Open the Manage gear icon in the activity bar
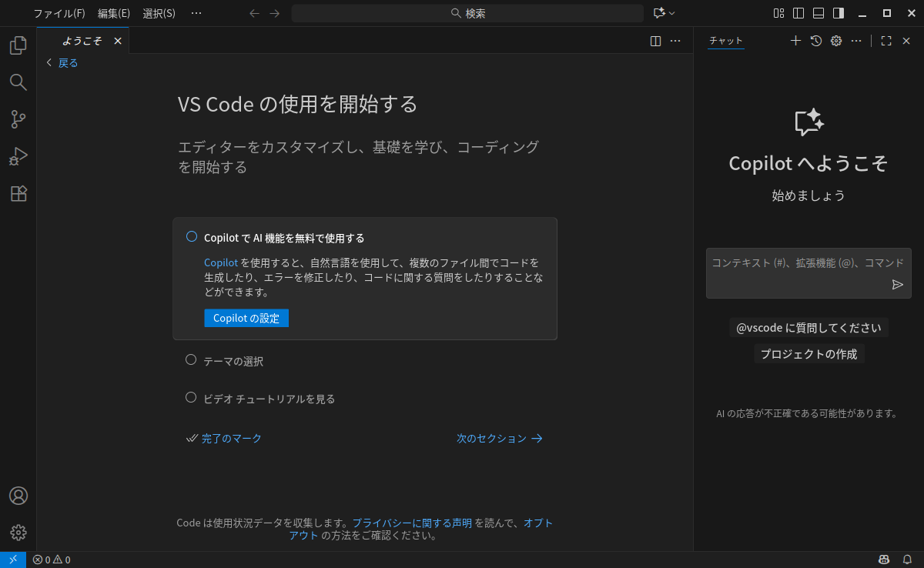The width and height of the screenshot is (924, 568). (18, 533)
